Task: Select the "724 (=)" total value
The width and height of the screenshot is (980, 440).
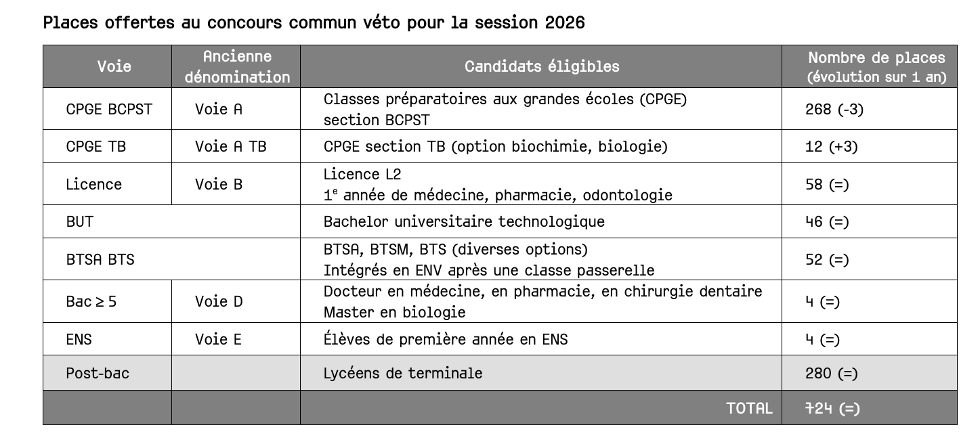Action: (x=832, y=408)
